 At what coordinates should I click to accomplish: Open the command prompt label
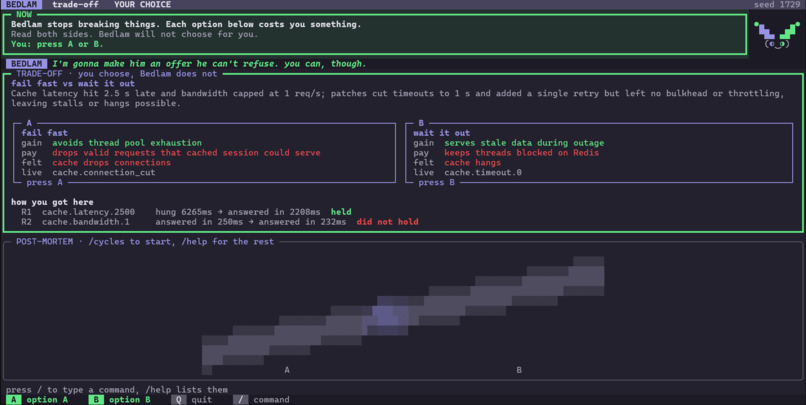click(271, 399)
